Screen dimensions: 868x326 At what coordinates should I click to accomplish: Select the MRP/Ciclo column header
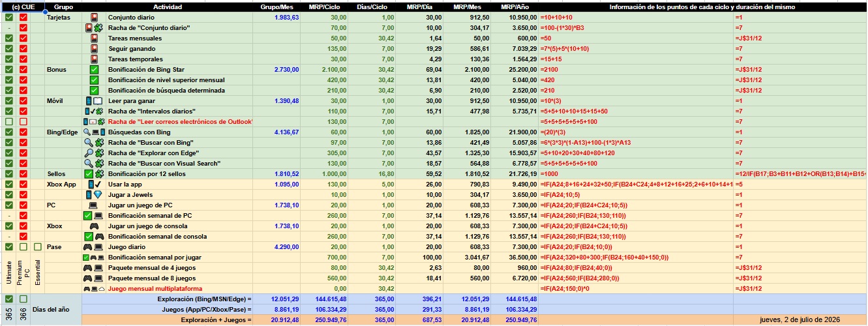tap(325, 7)
